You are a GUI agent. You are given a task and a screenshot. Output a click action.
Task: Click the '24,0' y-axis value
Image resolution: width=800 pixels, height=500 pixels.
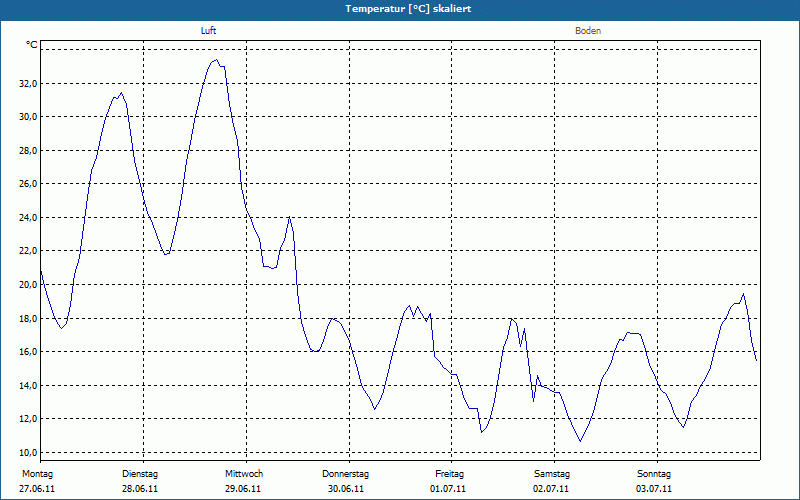click(28, 217)
